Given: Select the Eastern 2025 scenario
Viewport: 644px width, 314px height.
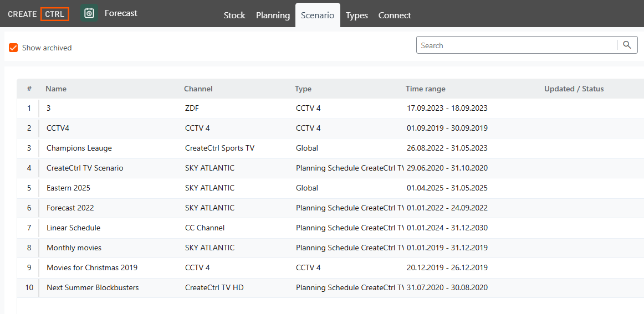Looking at the screenshot, I should tap(69, 188).
